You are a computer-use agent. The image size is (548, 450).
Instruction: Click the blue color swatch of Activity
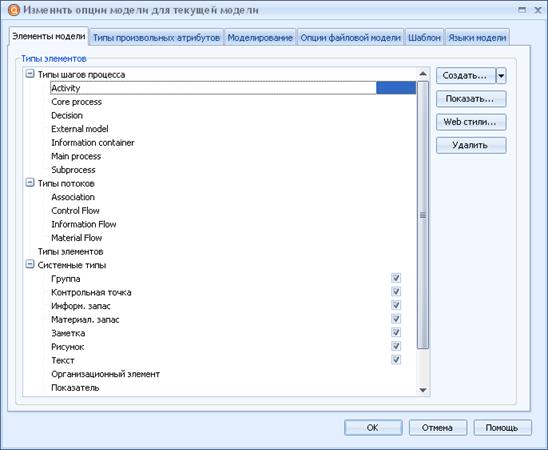tap(396, 88)
